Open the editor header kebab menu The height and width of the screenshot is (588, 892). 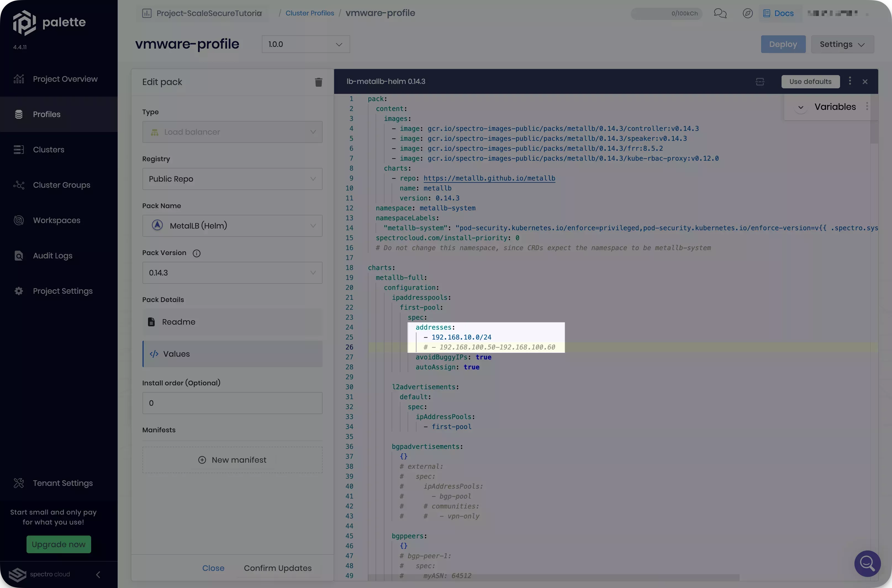pyautogui.click(x=850, y=81)
